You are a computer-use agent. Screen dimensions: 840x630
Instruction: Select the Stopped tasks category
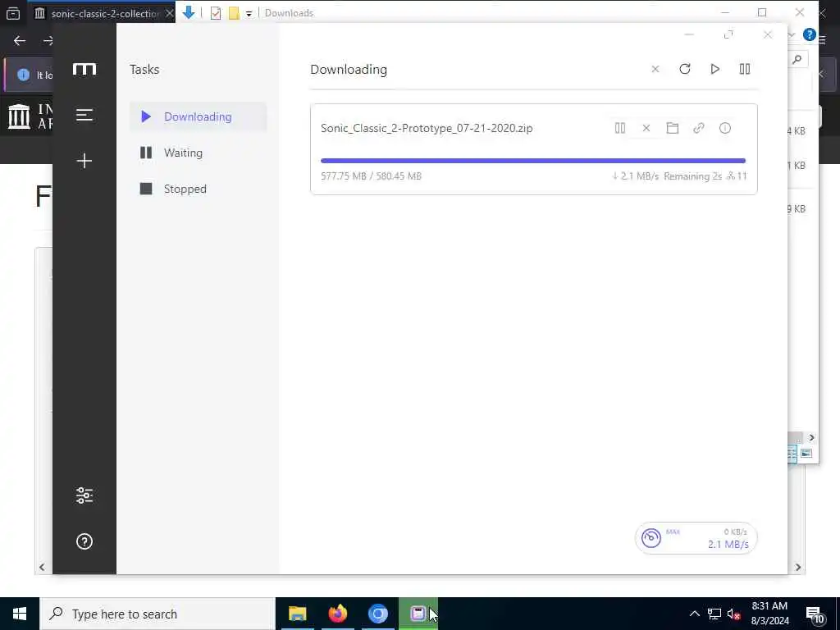click(x=199, y=189)
